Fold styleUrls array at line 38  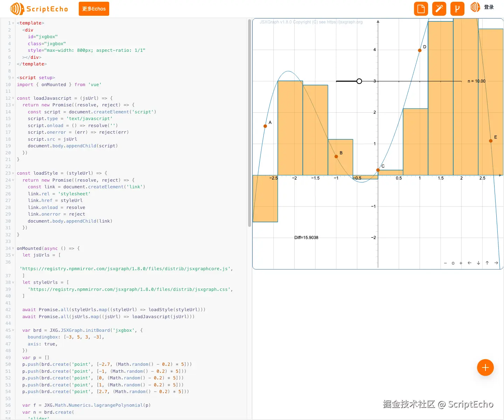point(13,282)
